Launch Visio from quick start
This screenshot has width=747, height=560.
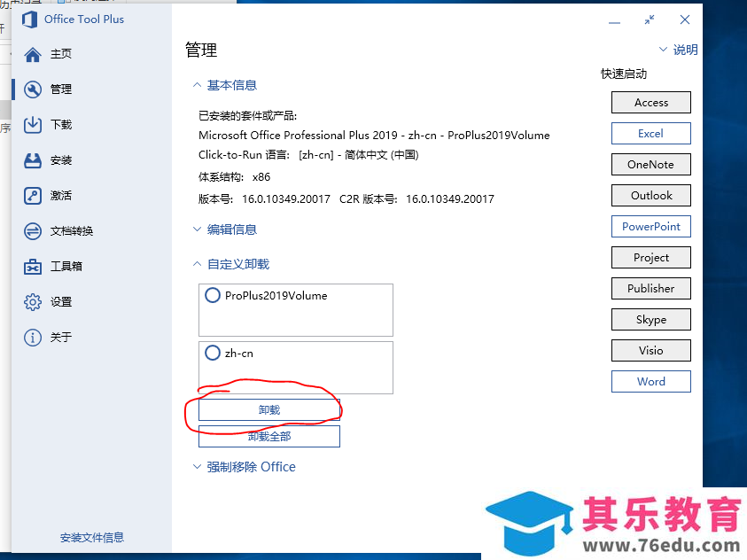650,351
